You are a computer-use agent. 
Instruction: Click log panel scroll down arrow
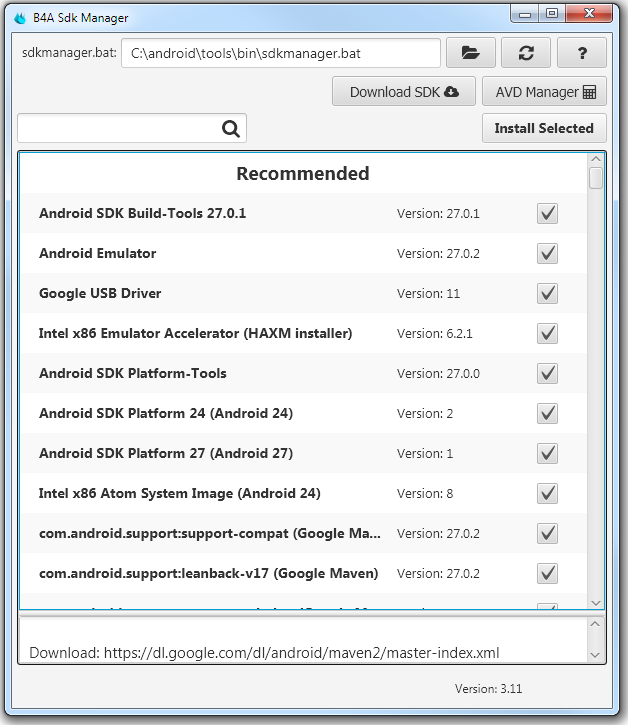[595, 655]
